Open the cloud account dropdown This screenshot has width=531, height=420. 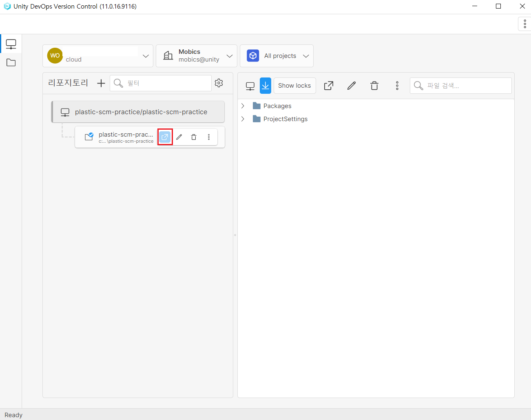pos(98,56)
